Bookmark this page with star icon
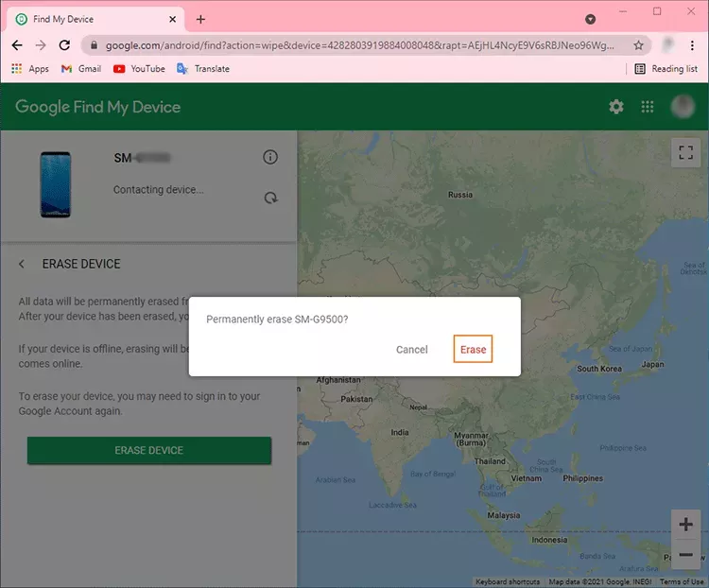709x588 pixels. tap(638, 45)
